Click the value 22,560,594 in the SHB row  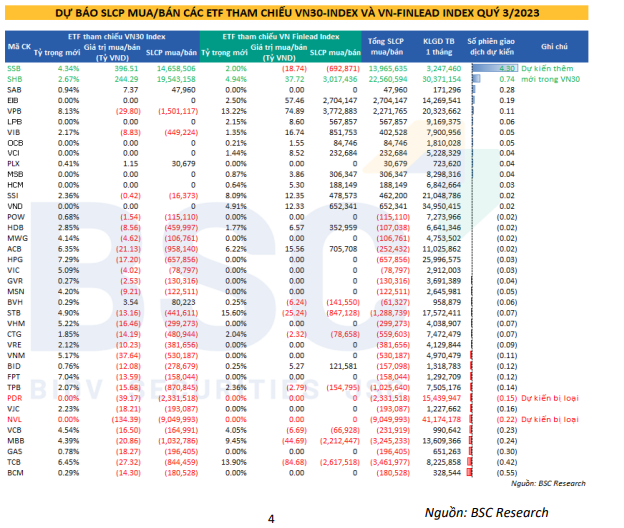coord(388,79)
